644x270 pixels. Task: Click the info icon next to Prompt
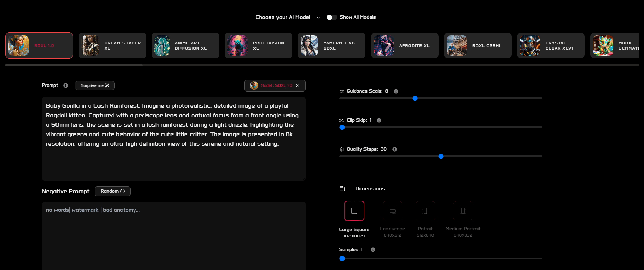coord(66,85)
